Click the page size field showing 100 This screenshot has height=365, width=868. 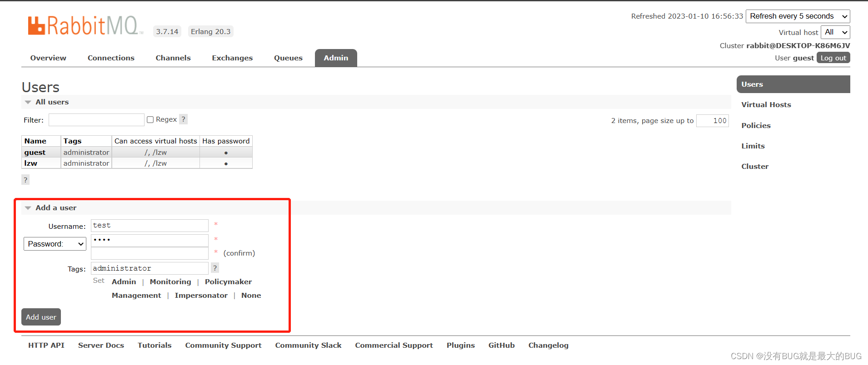coord(713,121)
